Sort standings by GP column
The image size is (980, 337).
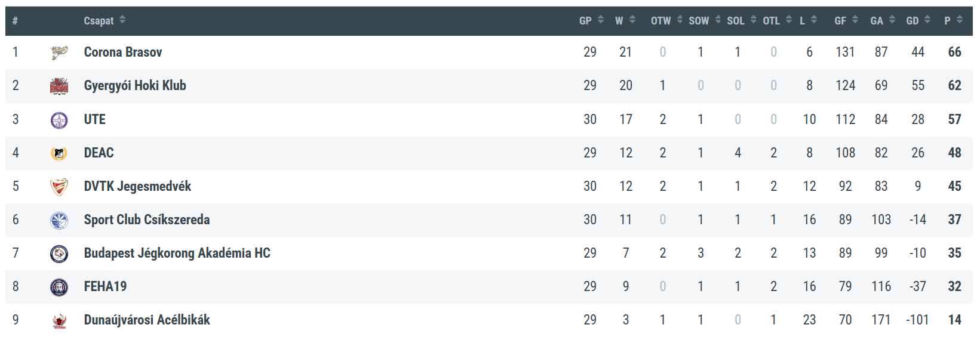point(591,21)
